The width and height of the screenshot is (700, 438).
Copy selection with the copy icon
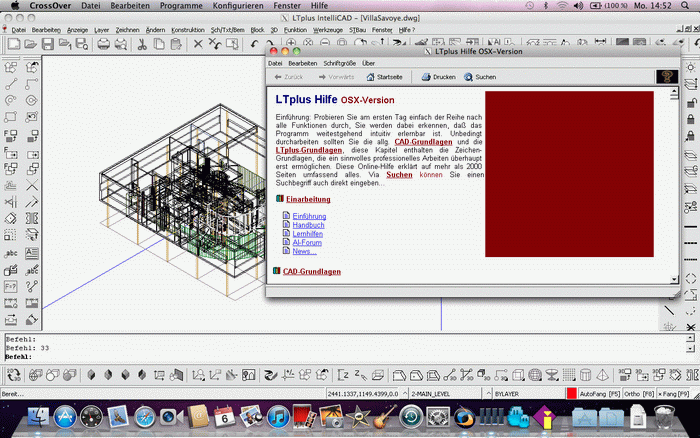coord(159,44)
